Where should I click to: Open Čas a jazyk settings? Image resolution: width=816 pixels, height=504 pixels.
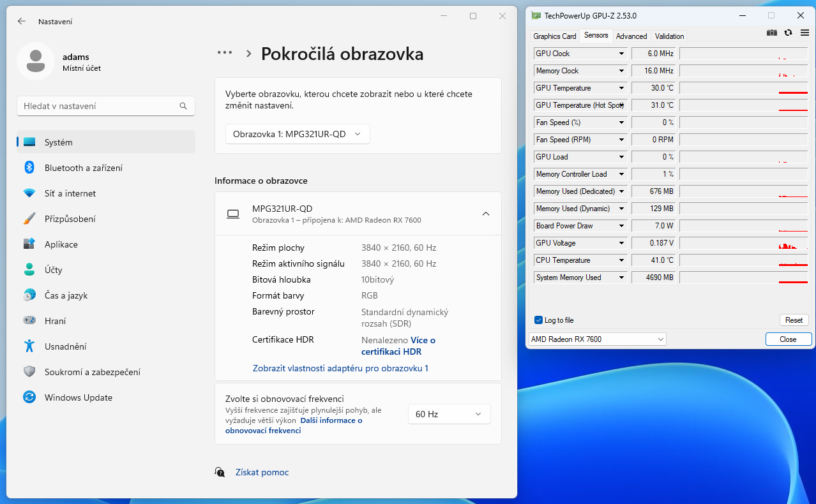click(106, 295)
